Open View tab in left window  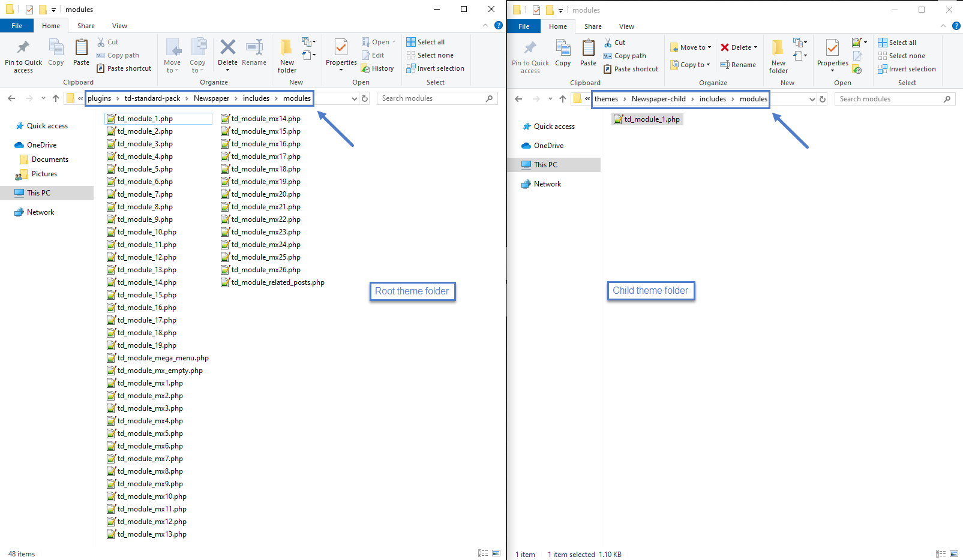(119, 26)
